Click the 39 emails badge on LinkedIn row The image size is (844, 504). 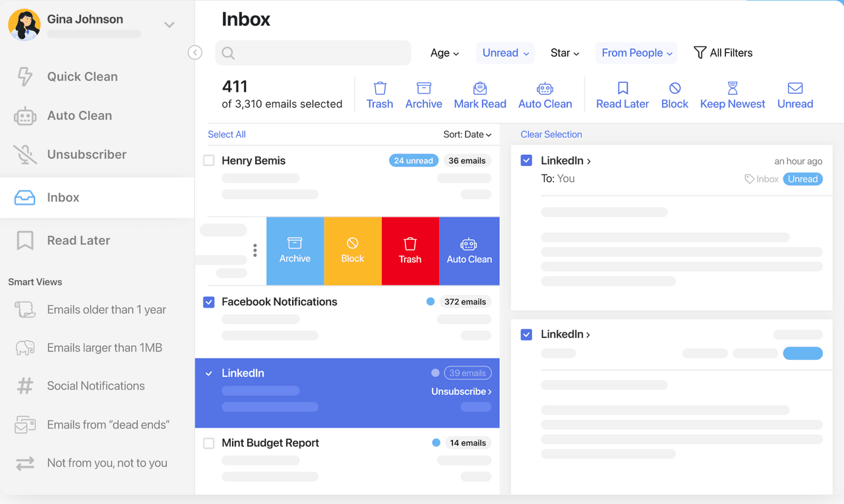[x=468, y=374]
